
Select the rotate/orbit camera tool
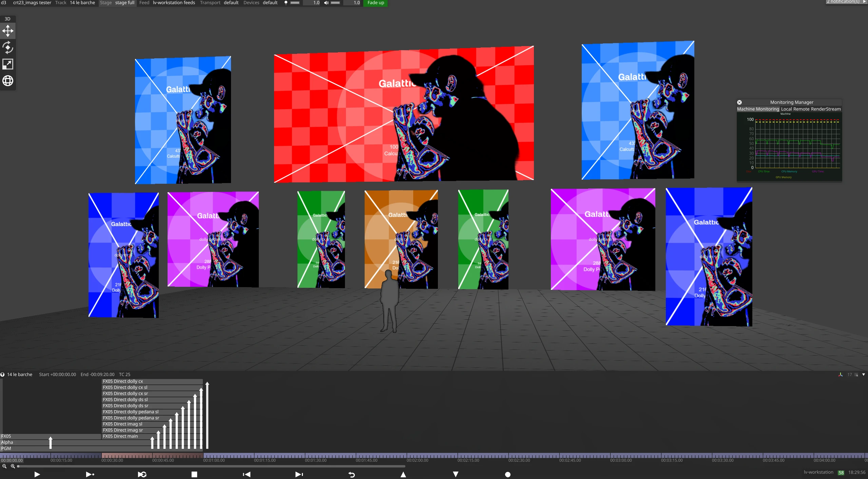click(x=8, y=47)
